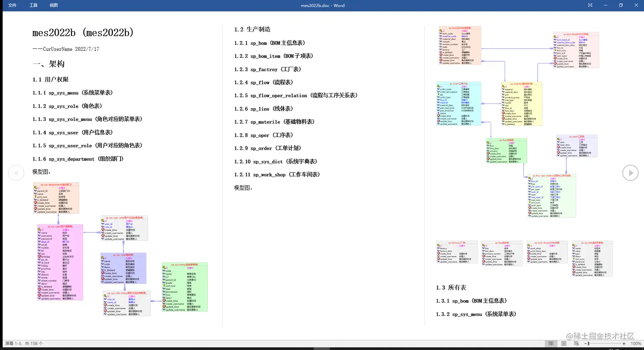The width and height of the screenshot is (644, 350).
Task: Click entry 1.1.4 sp_sys_user (用户信息表)
Action: coord(72,132)
